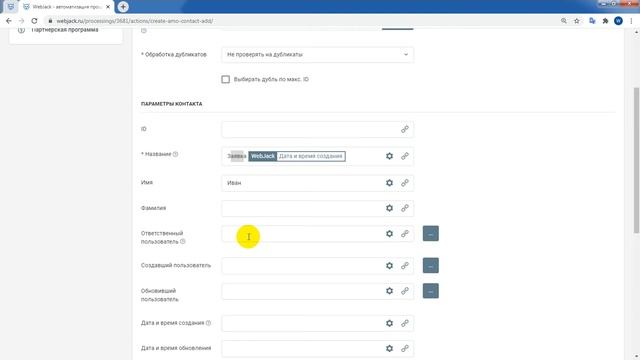Click the link icon in ID field
This screenshot has width=640, height=360.
pos(404,129)
